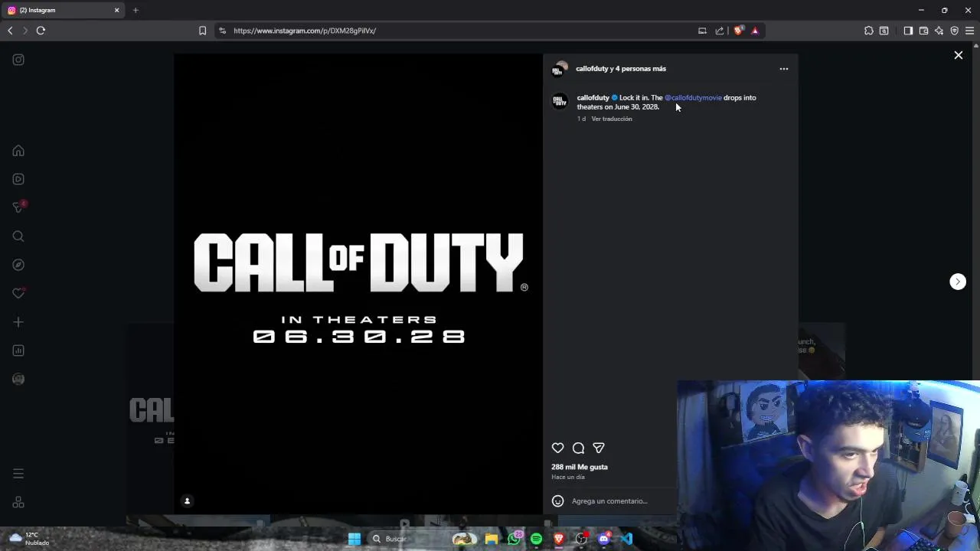Click the callofduty avatar beside the caption

[560, 101]
